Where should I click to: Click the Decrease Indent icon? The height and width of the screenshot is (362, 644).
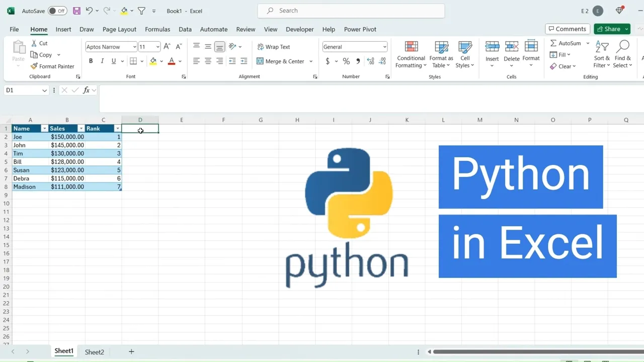(x=232, y=61)
